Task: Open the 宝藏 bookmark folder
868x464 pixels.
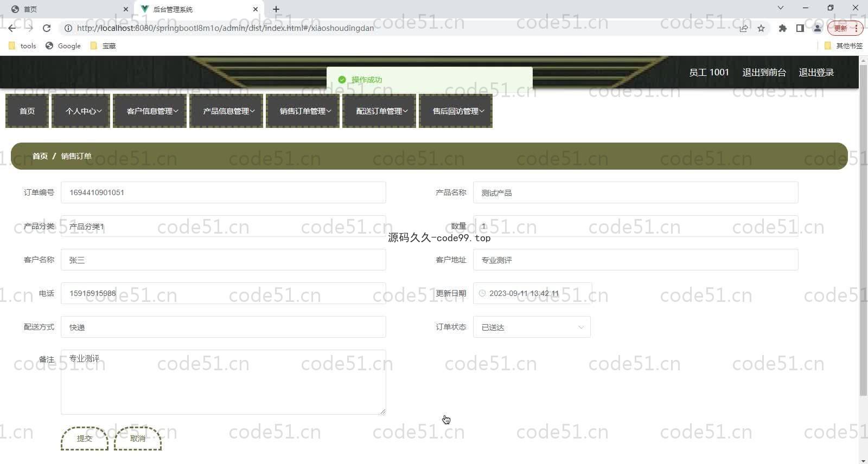Action: click(103, 46)
